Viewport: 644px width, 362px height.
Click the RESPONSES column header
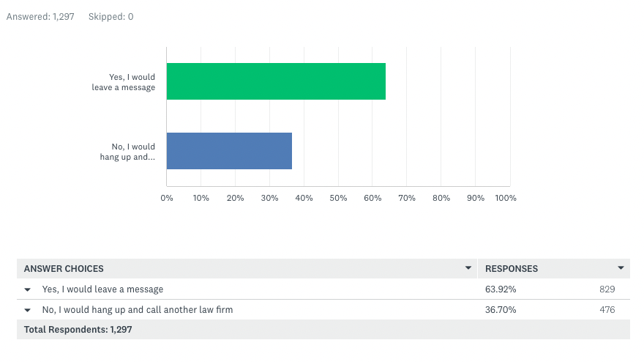(x=512, y=269)
